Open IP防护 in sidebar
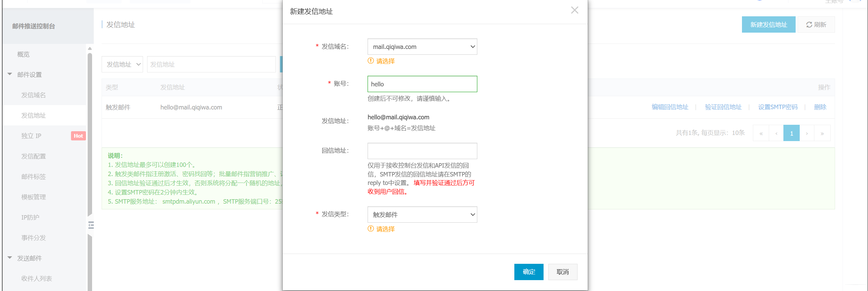Image resolution: width=868 pixels, height=291 pixels. [x=30, y=218]
